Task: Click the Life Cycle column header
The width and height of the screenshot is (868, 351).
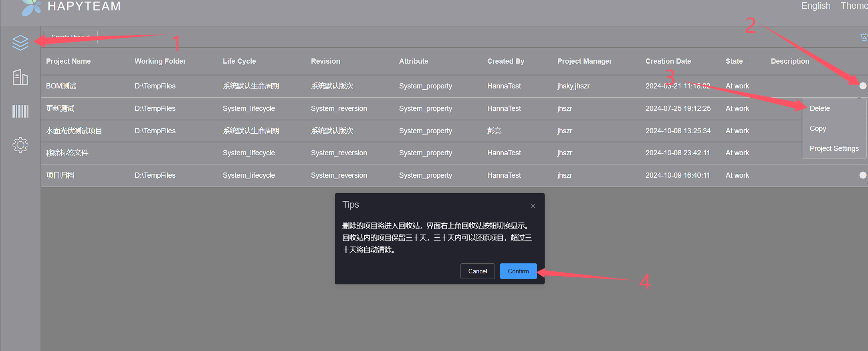Action: [239, 61]
